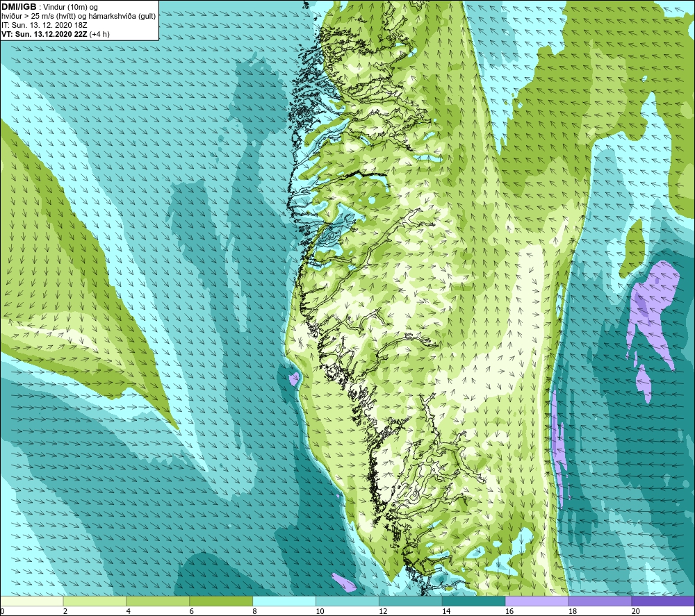Click the legend value '6'
Viewport: 695px width, 616px height.
tap(192, 611)
